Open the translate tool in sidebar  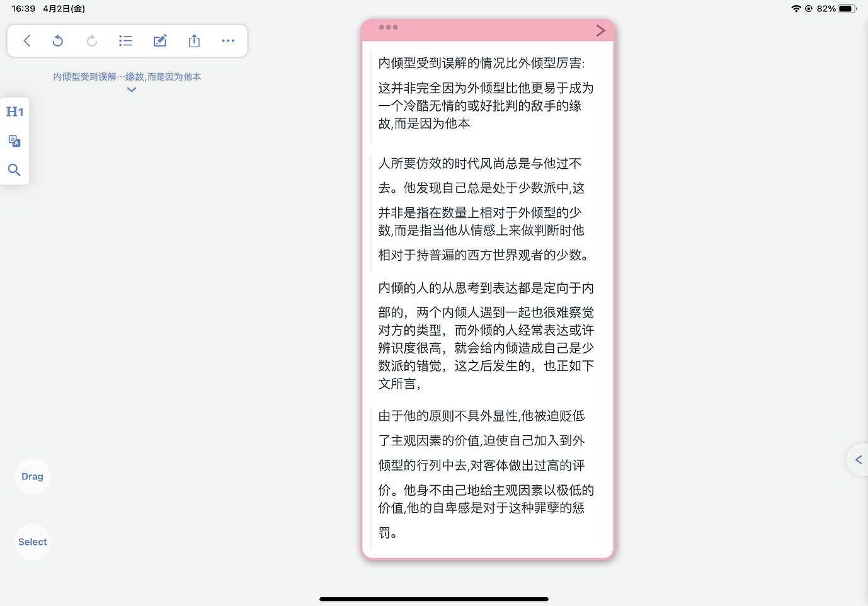pos(14,140)
